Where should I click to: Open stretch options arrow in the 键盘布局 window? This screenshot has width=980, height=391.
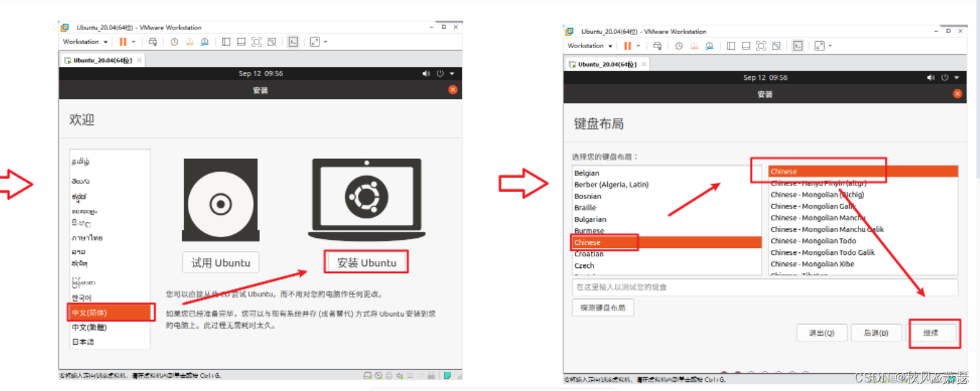coord(830,46)
